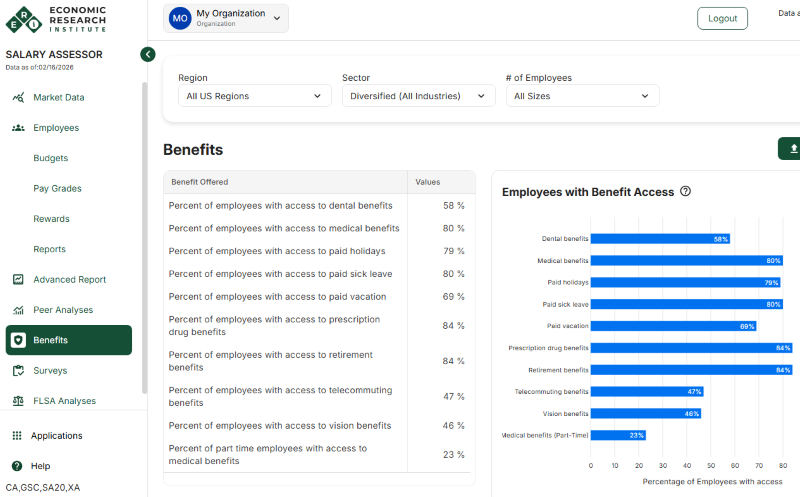This screenshot has height=497, width=800.
Task: Open Market Data in sidebar
Action: 59,97
